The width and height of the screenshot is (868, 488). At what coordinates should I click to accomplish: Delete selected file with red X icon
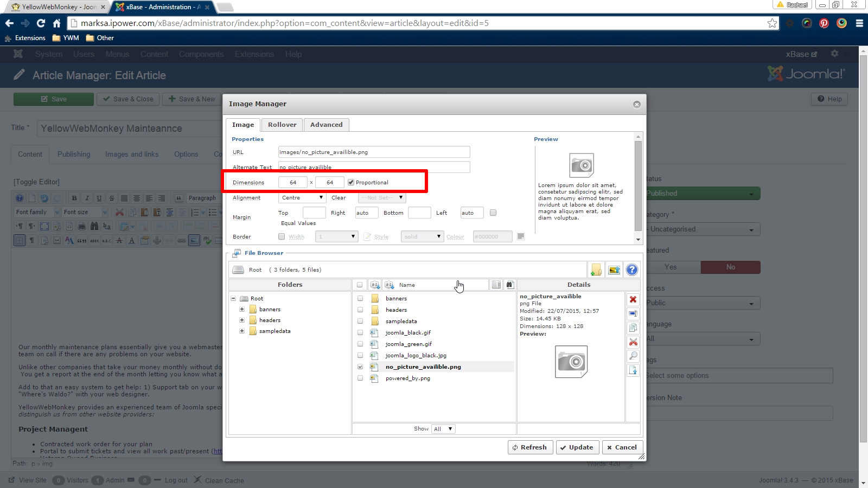point(633,299)
